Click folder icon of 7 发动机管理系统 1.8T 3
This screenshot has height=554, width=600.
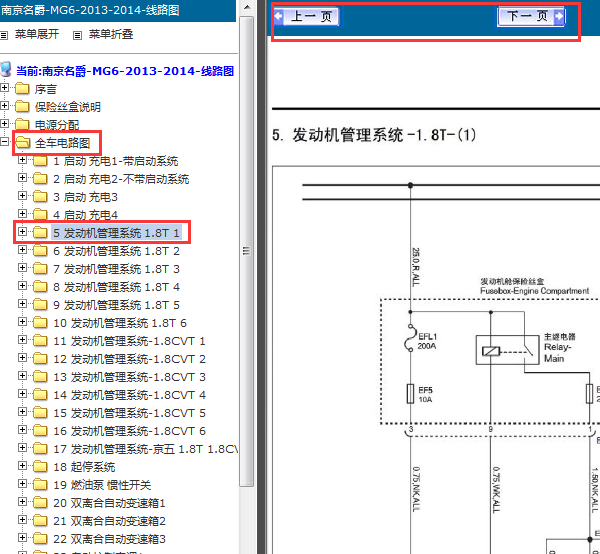[40, 268]
